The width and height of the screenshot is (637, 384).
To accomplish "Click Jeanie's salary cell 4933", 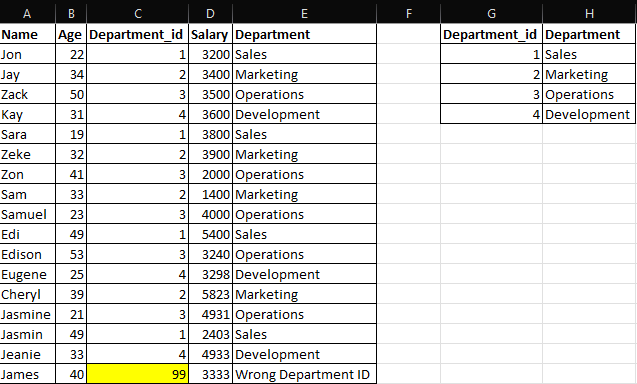I will coord(210,354).
